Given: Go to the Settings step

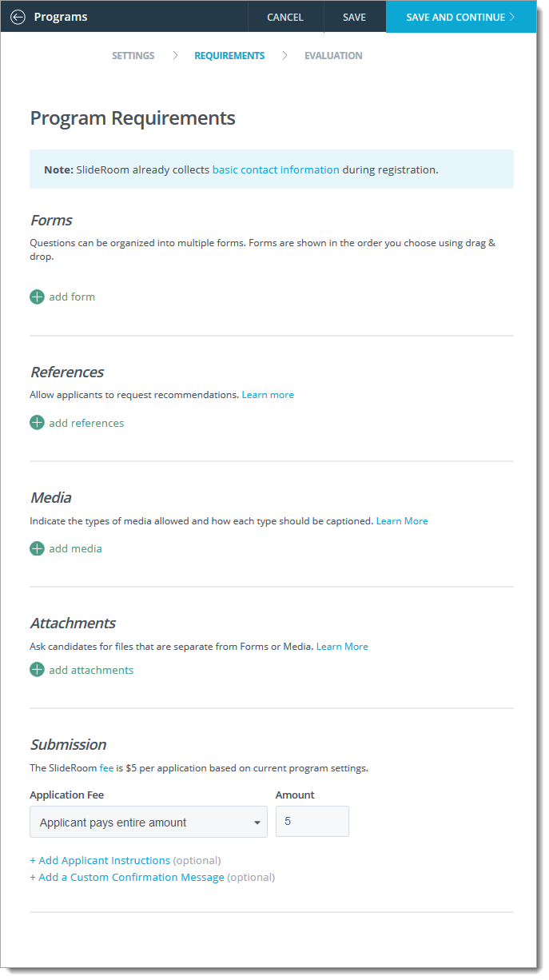Looking at the screenshot, I should click(x=133, y=56).
